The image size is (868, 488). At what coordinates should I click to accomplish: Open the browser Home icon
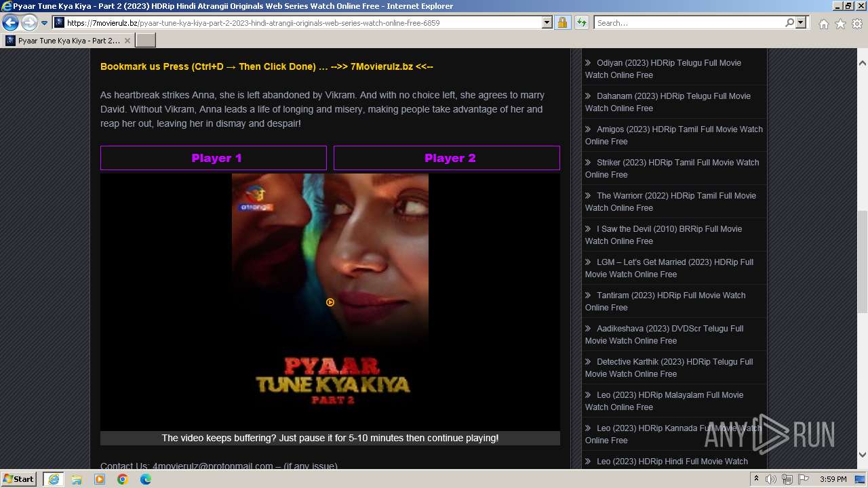(x=823, y=24)
